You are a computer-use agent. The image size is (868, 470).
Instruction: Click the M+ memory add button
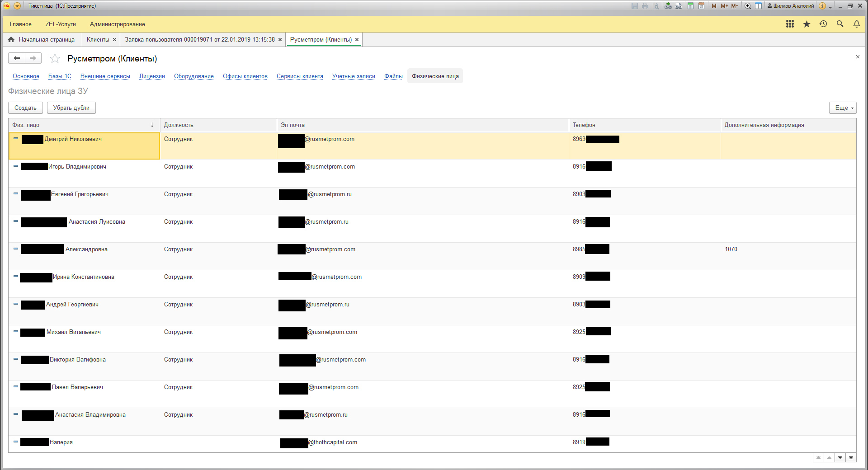point(724,6)
